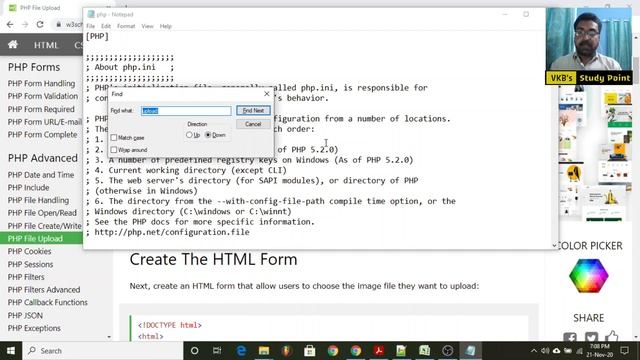Open Notepad's Help menu
The image size is (640, 360).
[x=165, y=26]
